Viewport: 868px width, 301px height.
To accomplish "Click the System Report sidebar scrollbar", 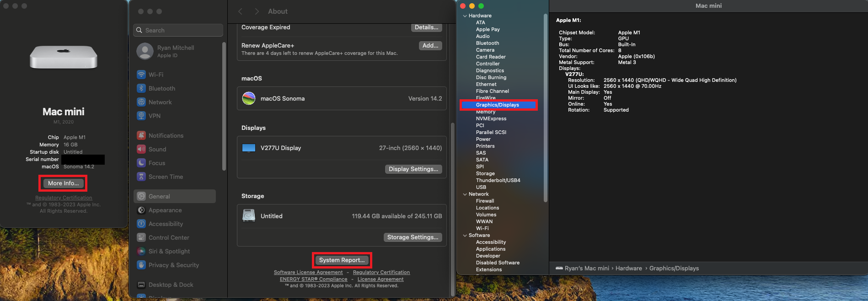I will (545, 108).
